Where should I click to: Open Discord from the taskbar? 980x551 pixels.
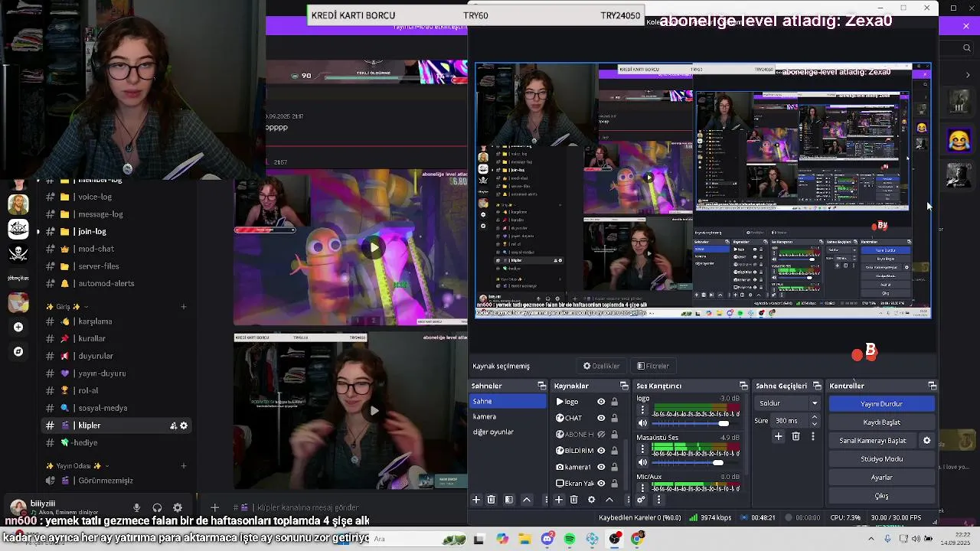coord(547,540)
